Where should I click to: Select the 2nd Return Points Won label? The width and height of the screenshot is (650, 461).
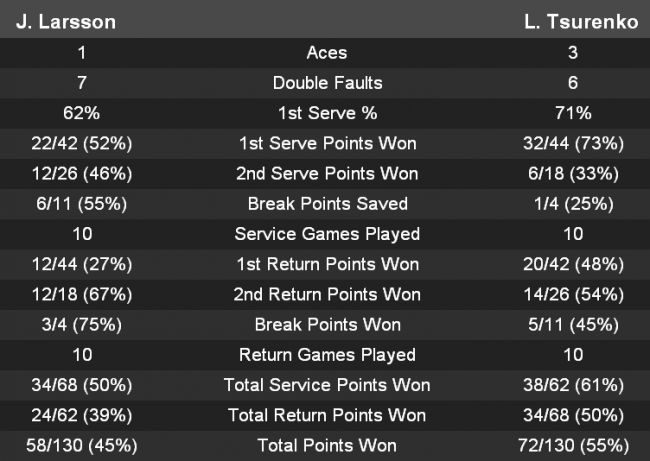(x=327, y=294)
